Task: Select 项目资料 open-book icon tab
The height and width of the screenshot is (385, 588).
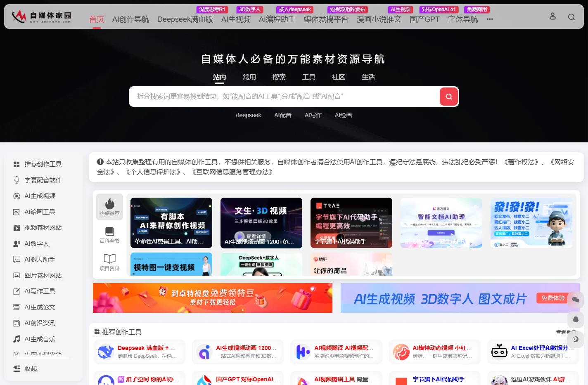Action: 110,262
